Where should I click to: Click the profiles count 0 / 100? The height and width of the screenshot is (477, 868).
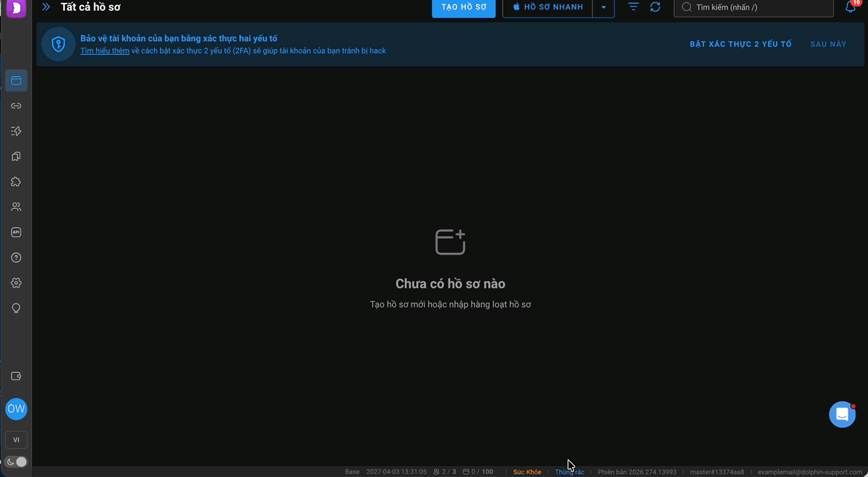pyautogui.click(x=478, y=472)
